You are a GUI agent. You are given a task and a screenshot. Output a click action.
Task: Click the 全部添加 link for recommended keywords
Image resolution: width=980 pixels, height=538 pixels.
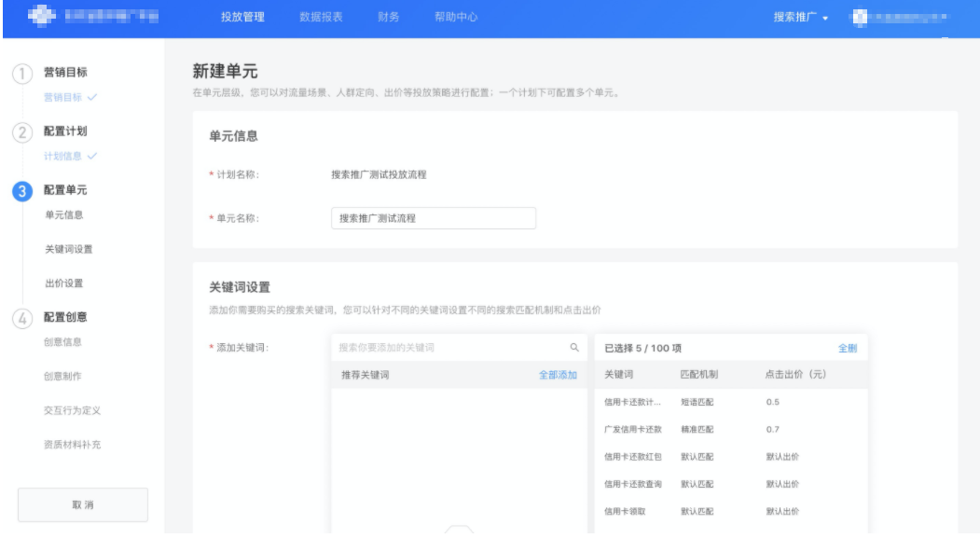(x=560, y=373)
